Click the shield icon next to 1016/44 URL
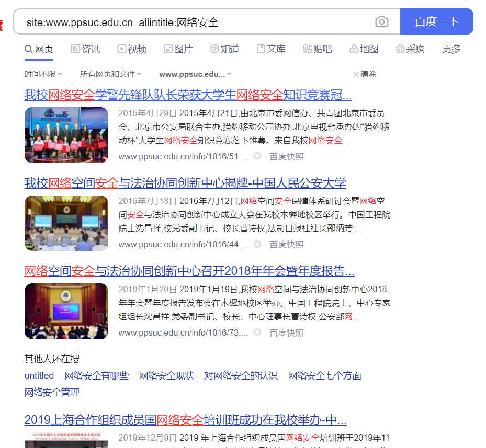The height and width of the screenshot is (448, 486). [x=257, y=244]
